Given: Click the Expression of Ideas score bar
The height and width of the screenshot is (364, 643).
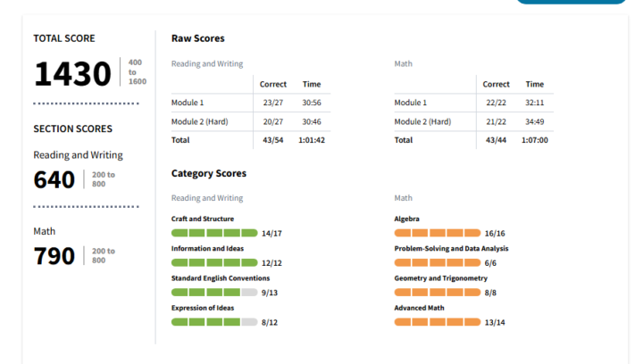Looking at the screenshot, I should (214, 321).
